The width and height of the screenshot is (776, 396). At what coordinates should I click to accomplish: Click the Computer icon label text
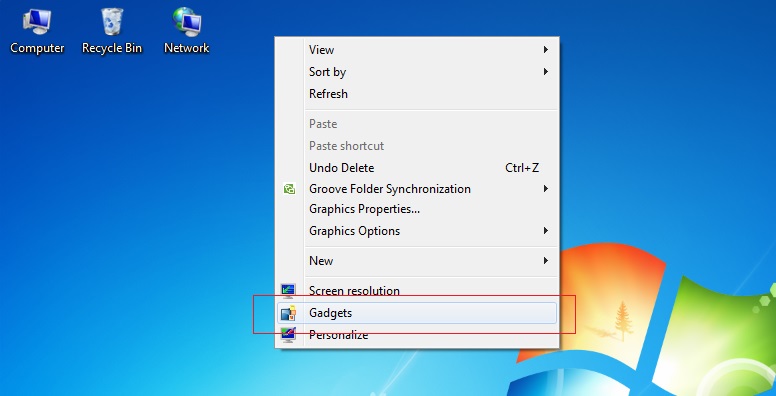[37, 48]
